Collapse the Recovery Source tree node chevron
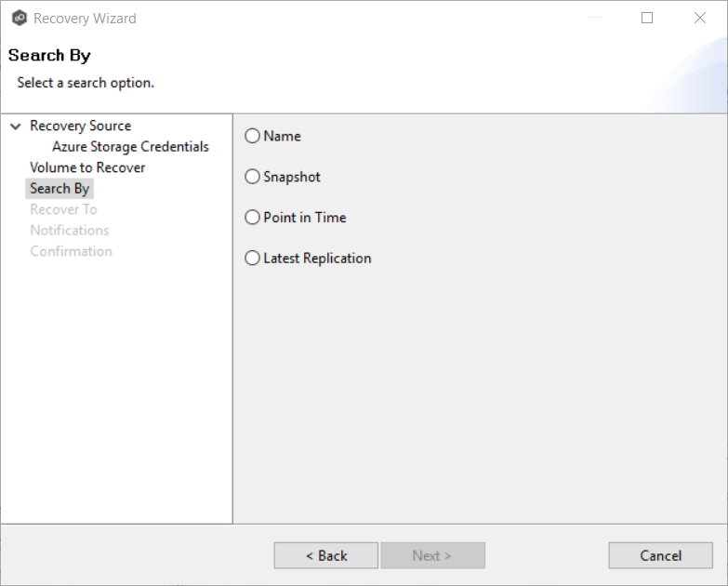The height and width of the screenshot is (586, 728). click(x=16, y=127)
